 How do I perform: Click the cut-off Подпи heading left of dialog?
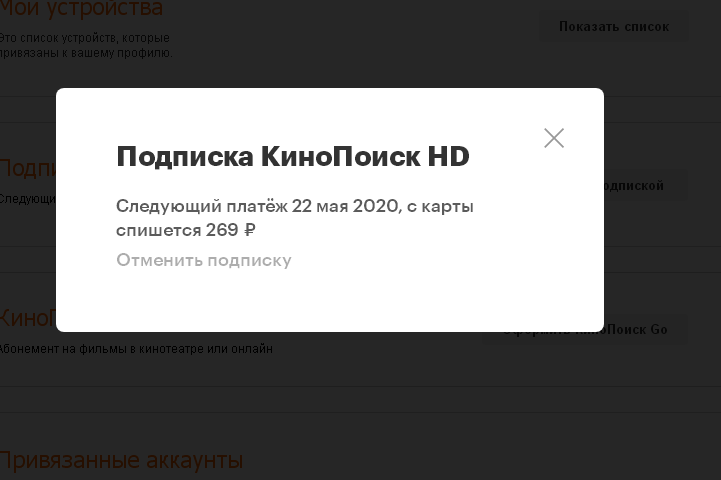(28, 168)
